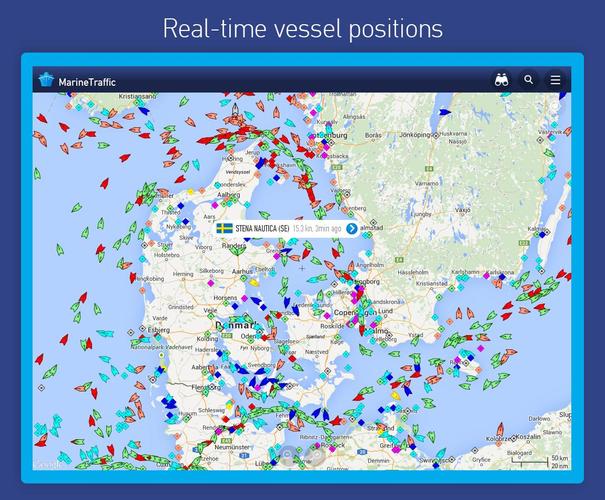Image resolution: width=605 pixels, height=500 pixels.
Task: Click the Holstebro city label
Action: (x=167, y=255)
